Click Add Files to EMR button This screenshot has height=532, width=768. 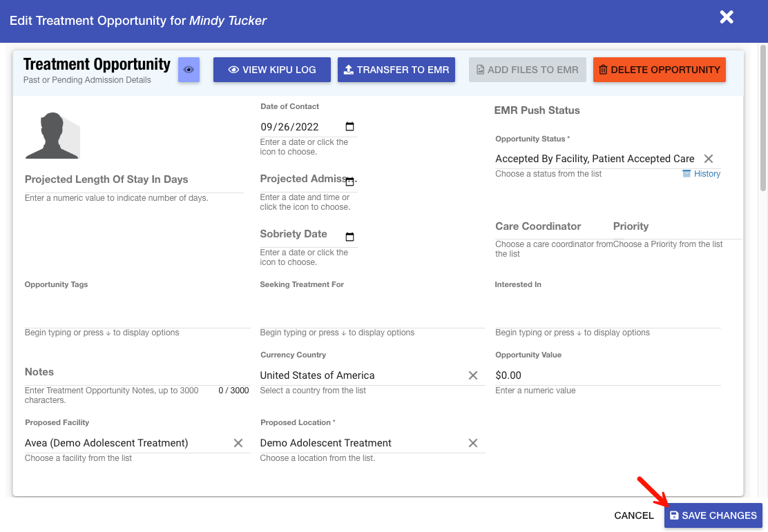pos(528,70)
